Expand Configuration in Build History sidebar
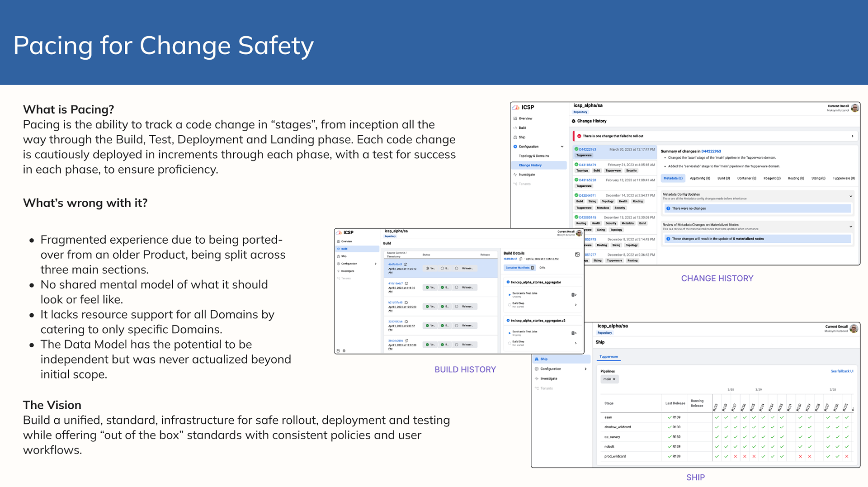Screen dimensions: 868x487 point(376,264)
